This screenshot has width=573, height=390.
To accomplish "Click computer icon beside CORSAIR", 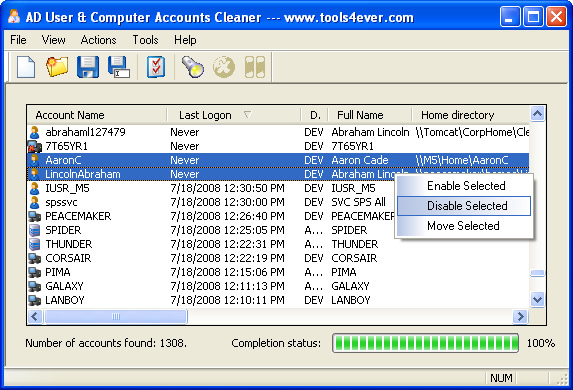I will pos(35,258).
